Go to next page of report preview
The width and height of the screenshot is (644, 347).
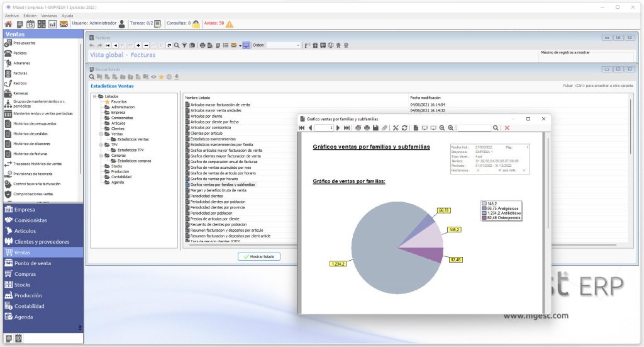[338, 128]
